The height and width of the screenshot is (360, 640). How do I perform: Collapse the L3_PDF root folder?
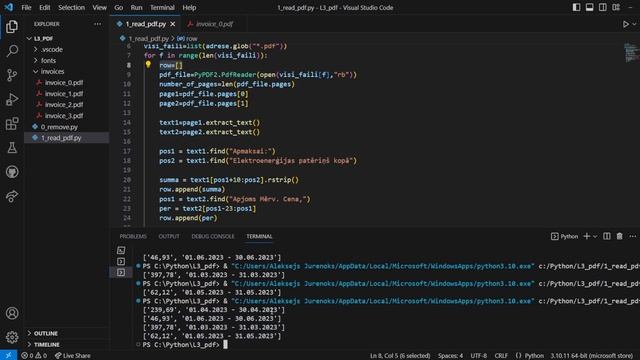(x=67, y=38)
